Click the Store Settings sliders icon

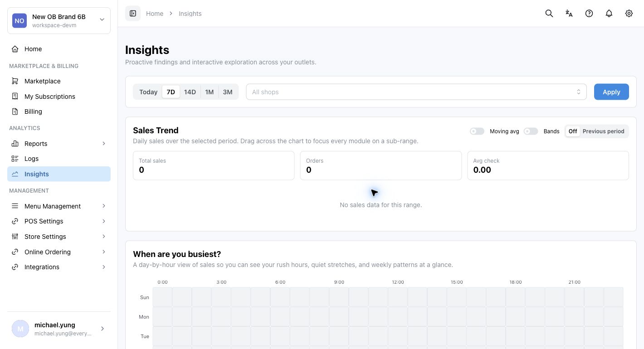tap(15, 237)
